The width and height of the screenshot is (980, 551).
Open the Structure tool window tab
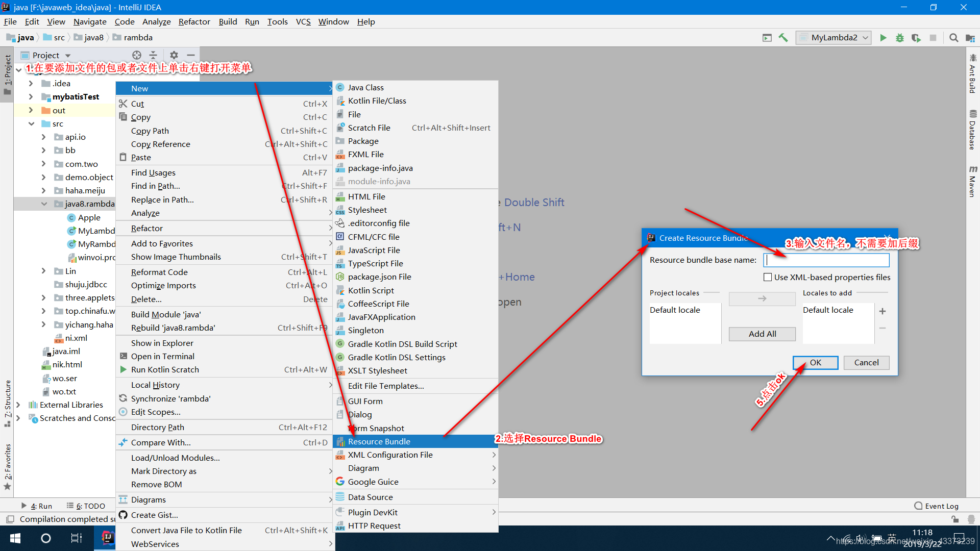coord(8,403)
